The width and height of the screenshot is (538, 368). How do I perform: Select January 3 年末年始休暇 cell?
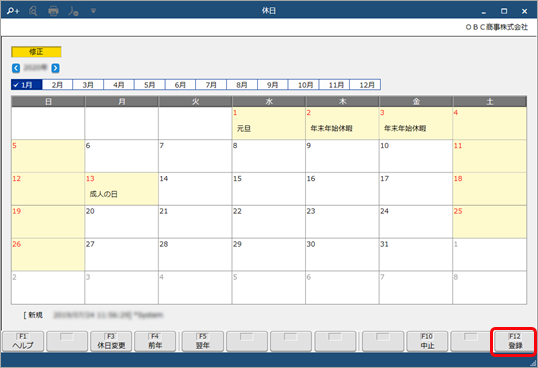(x=416, y=123)
